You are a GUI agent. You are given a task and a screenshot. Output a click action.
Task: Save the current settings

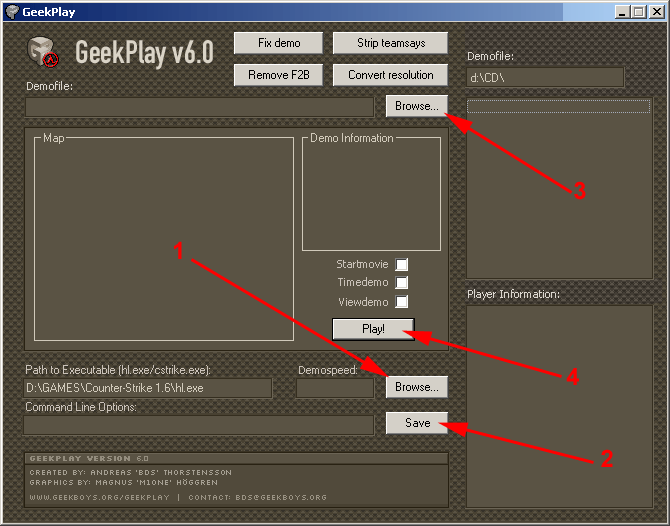coord(417,423)
